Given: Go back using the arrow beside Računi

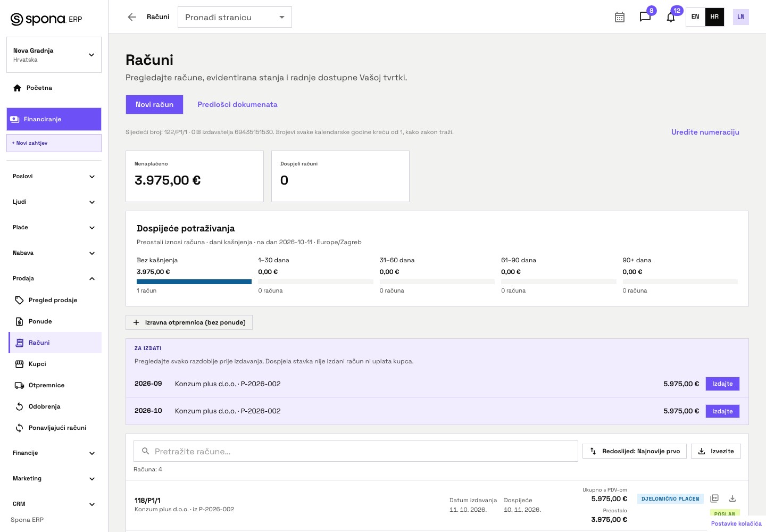Looking at the screenshot, I should pyautogui.click(x=132, y=17).
